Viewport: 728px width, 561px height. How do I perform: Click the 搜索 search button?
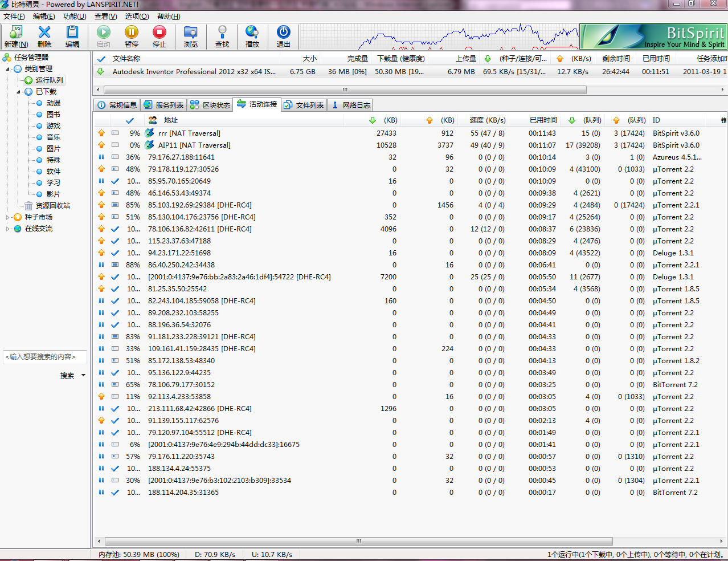[67, 375]
